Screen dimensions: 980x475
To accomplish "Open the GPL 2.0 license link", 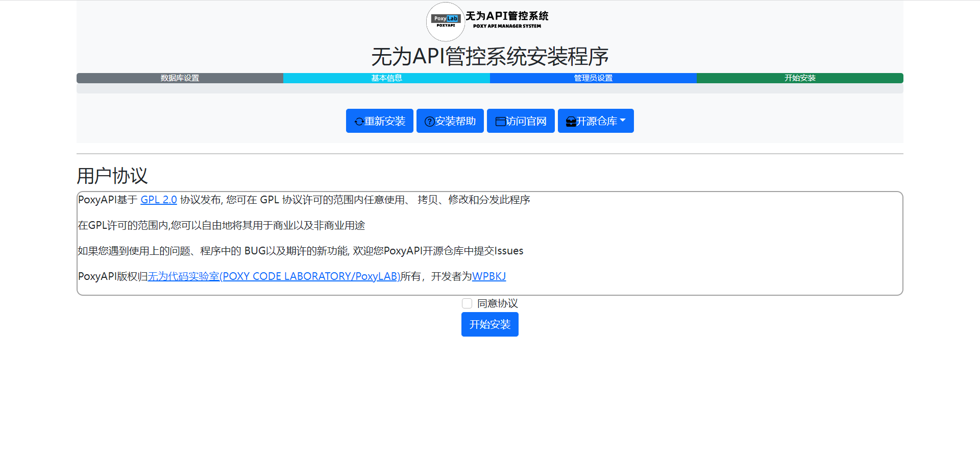I will [x=159, y=200].
